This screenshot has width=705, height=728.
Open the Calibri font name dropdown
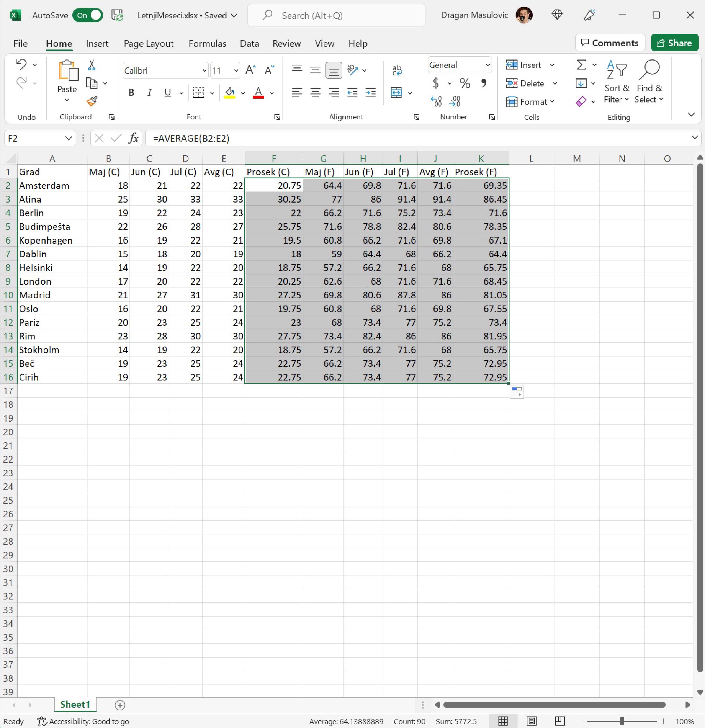(204, 70)
